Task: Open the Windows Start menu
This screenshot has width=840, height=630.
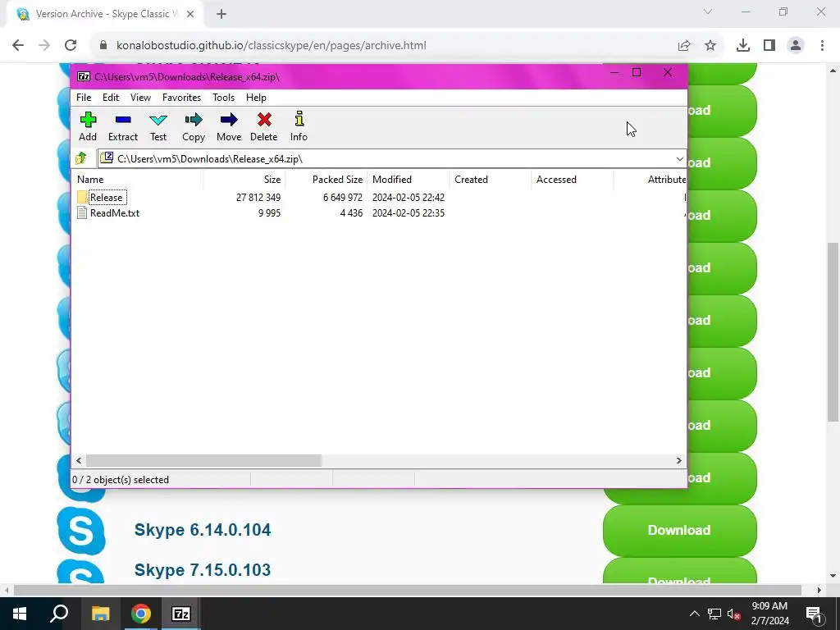Action: (x=20, y=614)
